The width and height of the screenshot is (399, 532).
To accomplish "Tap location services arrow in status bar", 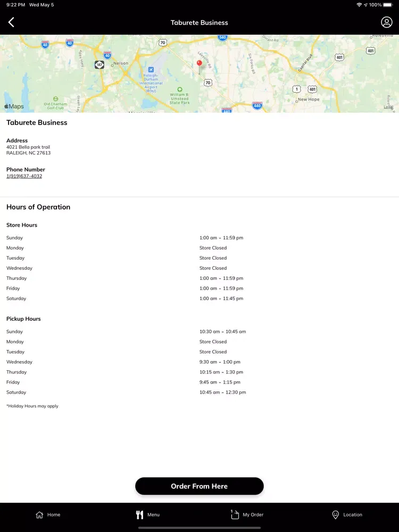I will coord(365,5).
